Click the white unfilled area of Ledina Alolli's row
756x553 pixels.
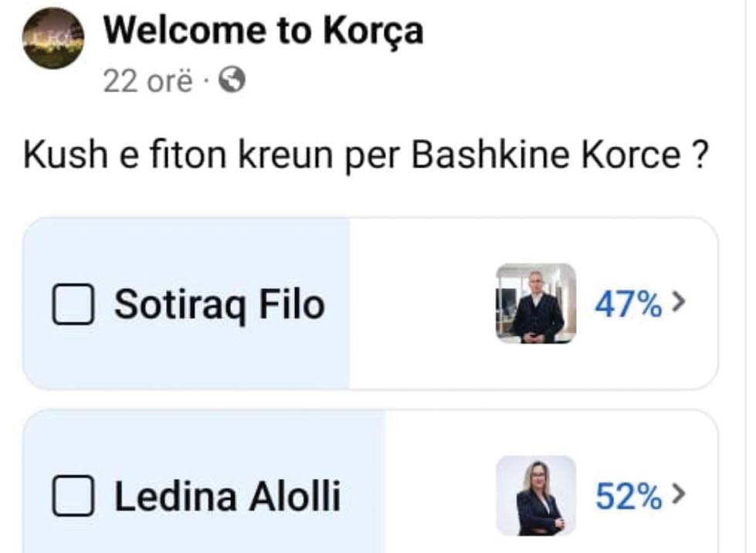pyautogui.click(x=440, y=497)
